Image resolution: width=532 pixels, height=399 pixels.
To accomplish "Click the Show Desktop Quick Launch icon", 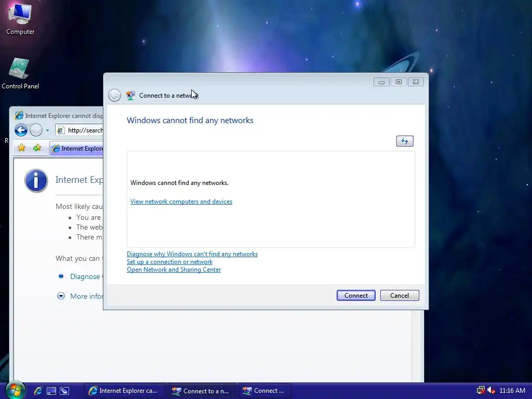I will pos(51,391).
